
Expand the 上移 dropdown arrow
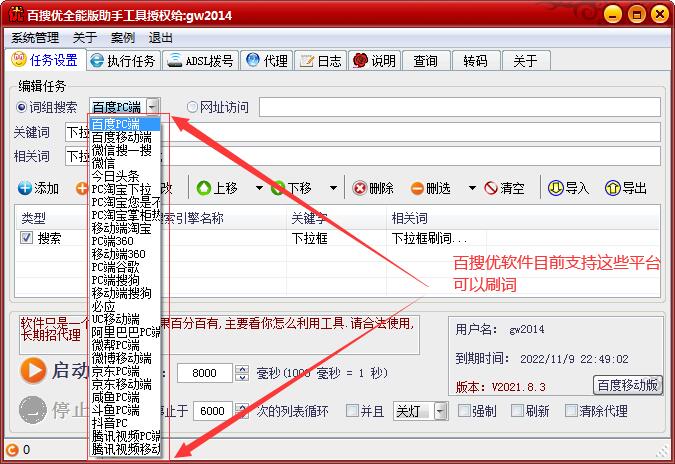tap(259, 188)
